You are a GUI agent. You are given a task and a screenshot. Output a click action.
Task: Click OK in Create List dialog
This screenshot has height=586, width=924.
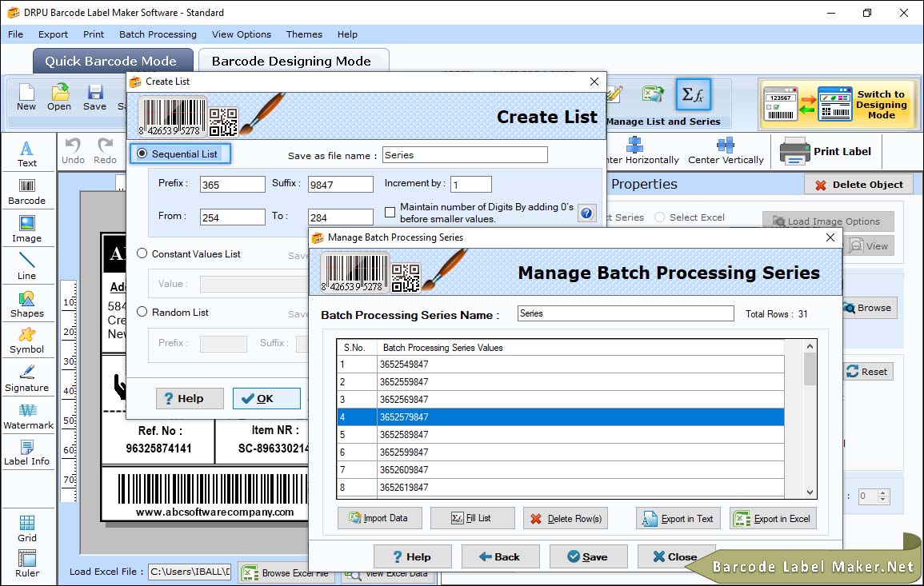pos(266,399)
